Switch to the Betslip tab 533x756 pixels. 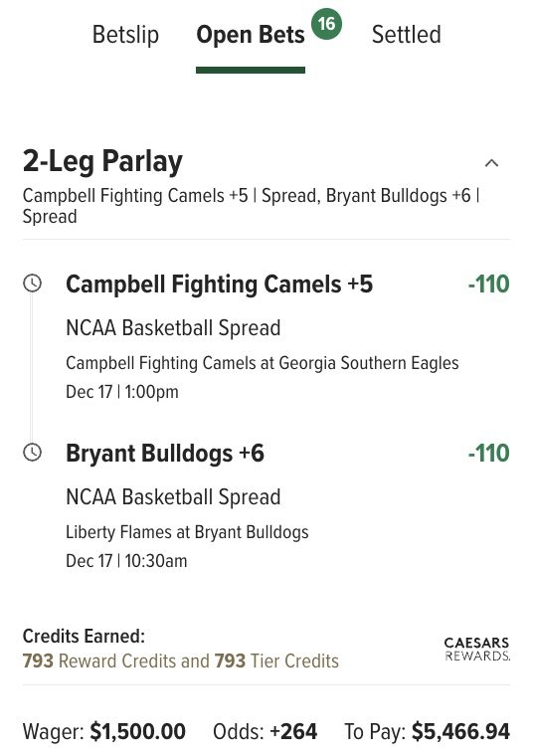pos(125,35)
